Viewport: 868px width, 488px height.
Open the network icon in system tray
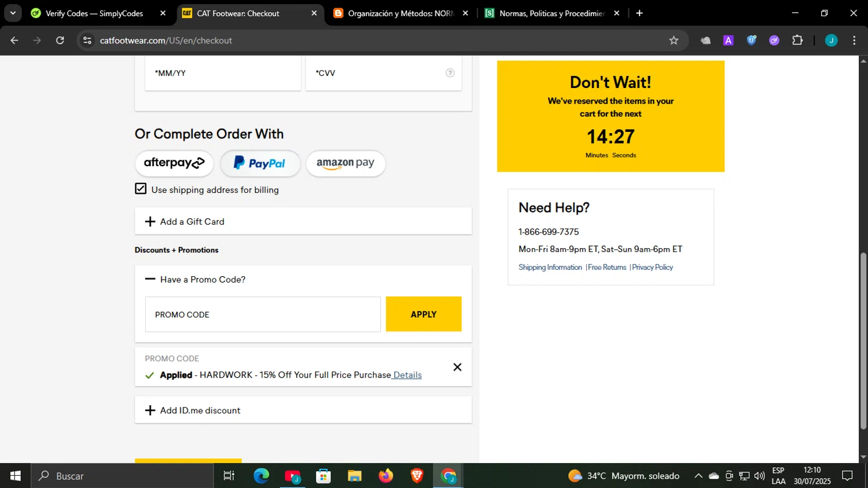point(744,476)
